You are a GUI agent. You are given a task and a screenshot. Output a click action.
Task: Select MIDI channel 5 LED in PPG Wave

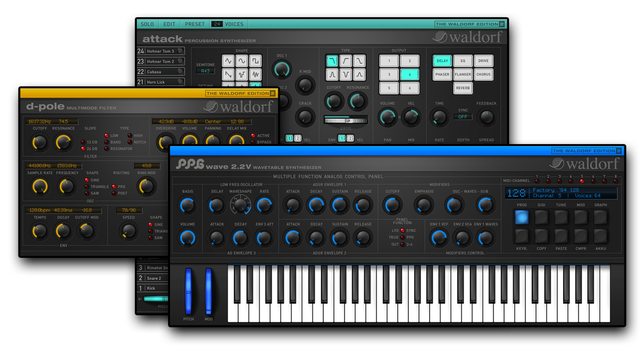[x=582, y=181]
